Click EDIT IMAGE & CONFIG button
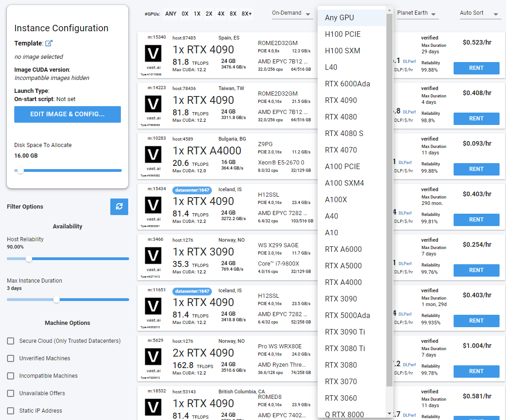Screen dimensions: 506x420 [68, 114]
